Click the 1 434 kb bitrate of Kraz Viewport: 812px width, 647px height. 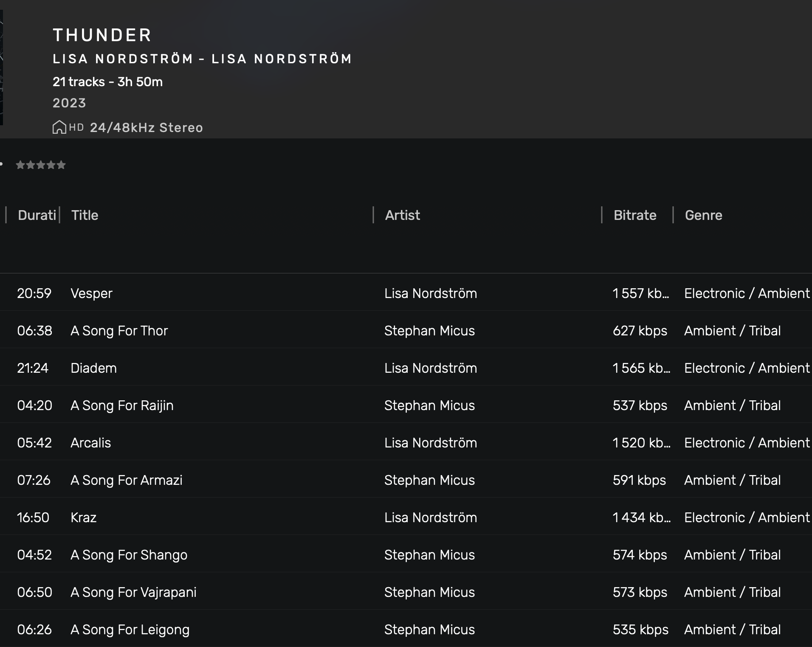(x=641, y=518)
